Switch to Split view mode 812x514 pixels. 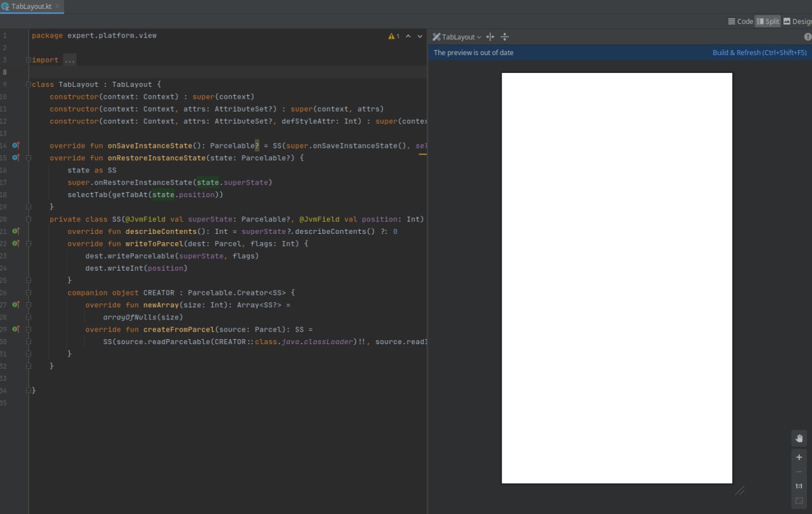768,21
